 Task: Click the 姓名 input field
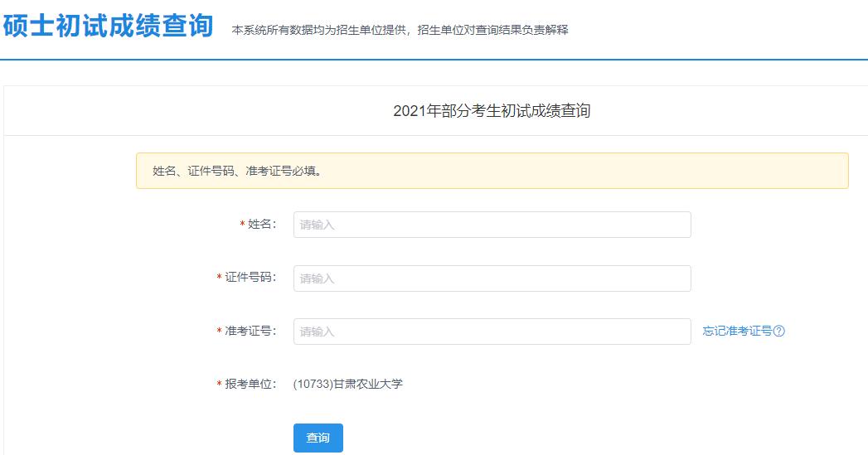tap(492, 225)
